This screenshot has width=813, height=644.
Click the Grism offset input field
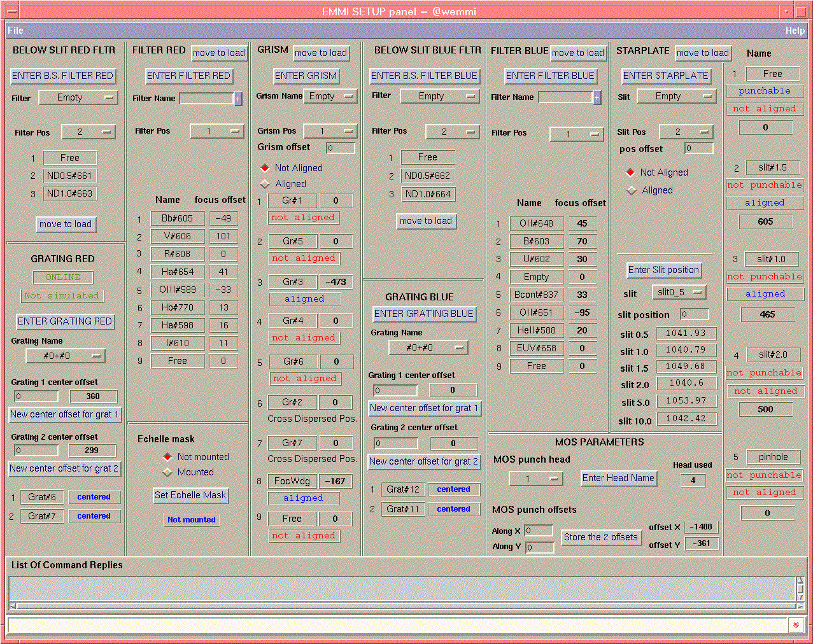coord(340,148)
